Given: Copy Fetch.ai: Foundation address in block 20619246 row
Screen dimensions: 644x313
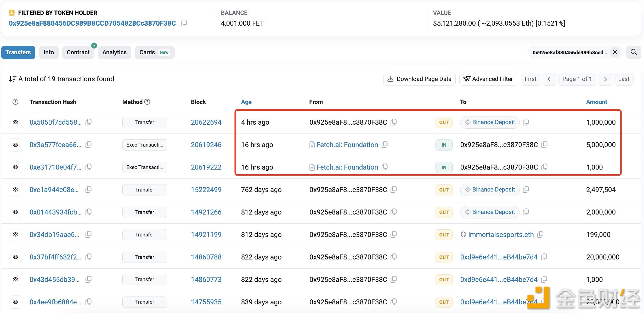Looking at the screenshot, I should pyautogui.click(x=385, y=144).
